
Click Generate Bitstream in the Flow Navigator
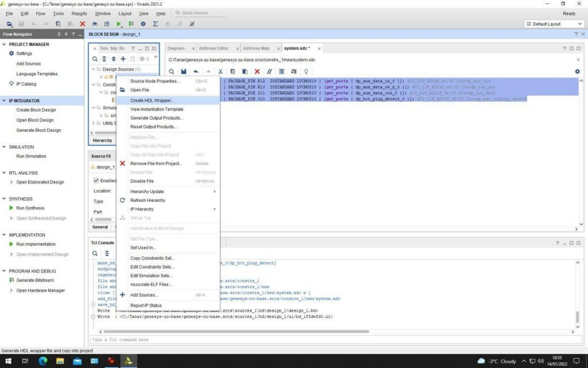(34, 280)
